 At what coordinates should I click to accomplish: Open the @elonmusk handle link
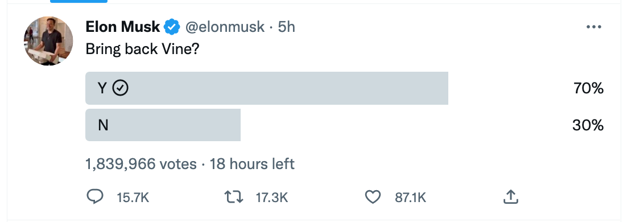click(x=225, y=27)
